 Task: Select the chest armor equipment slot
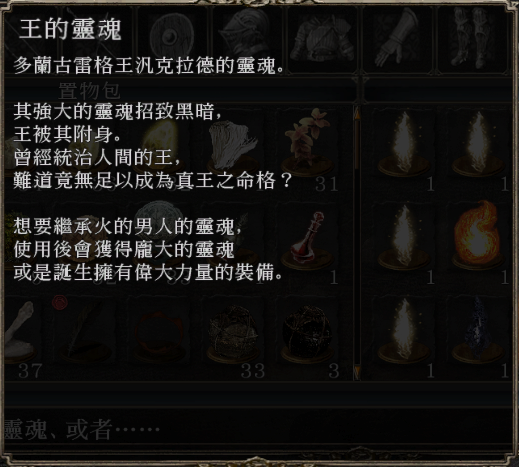click(322, 39)
